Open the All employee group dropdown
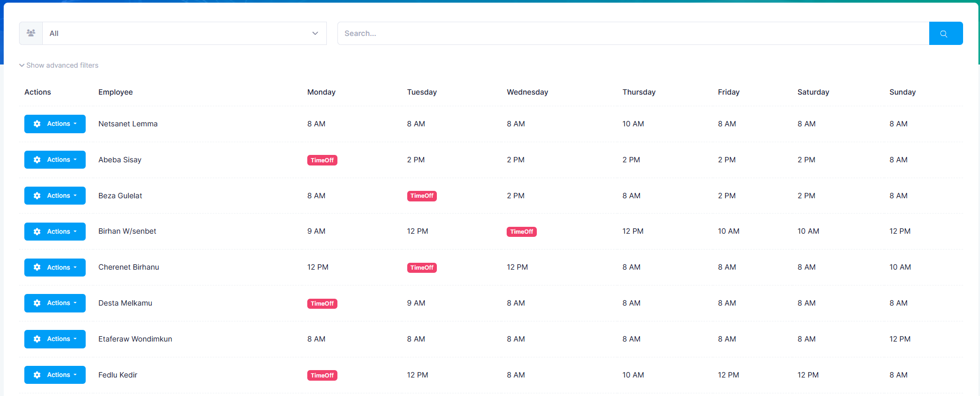Image resolution: width=980 pixels, height=396 pixels. [184, 33]
